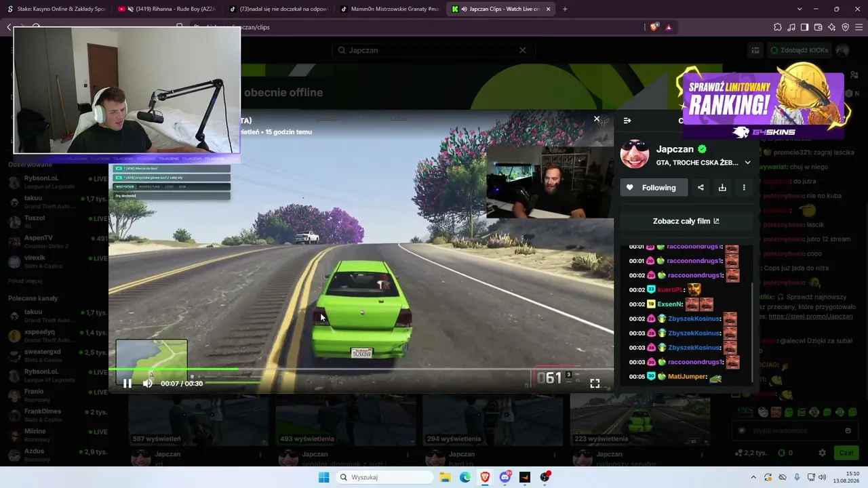This screenshot has width=868, height=488.
Task: Open the Brave VPN shield icon
Action: pyautogui.click(x=846, y=27)
